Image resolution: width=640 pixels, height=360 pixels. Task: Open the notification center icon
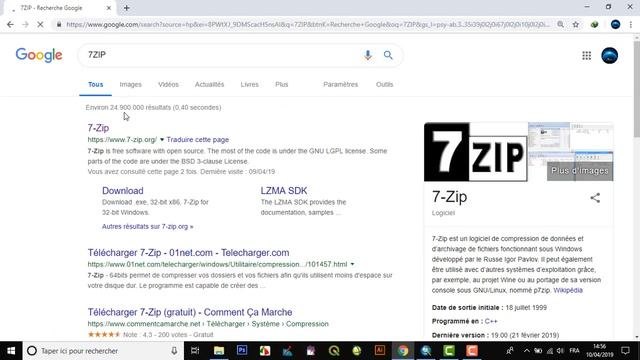625,351
